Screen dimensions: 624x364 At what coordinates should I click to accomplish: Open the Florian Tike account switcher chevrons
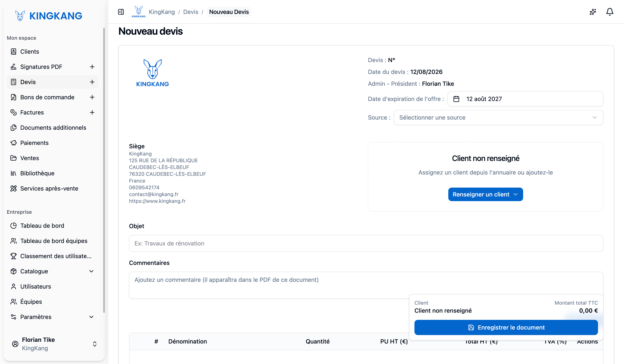point(95,344)
